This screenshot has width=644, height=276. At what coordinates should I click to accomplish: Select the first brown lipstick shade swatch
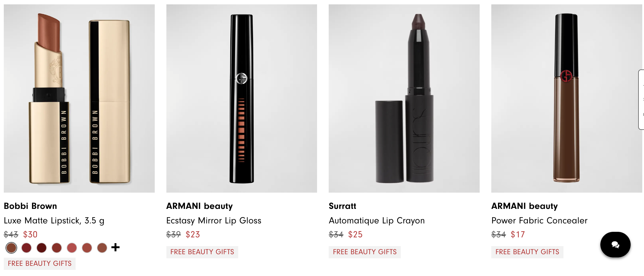[x=11, y=248]
